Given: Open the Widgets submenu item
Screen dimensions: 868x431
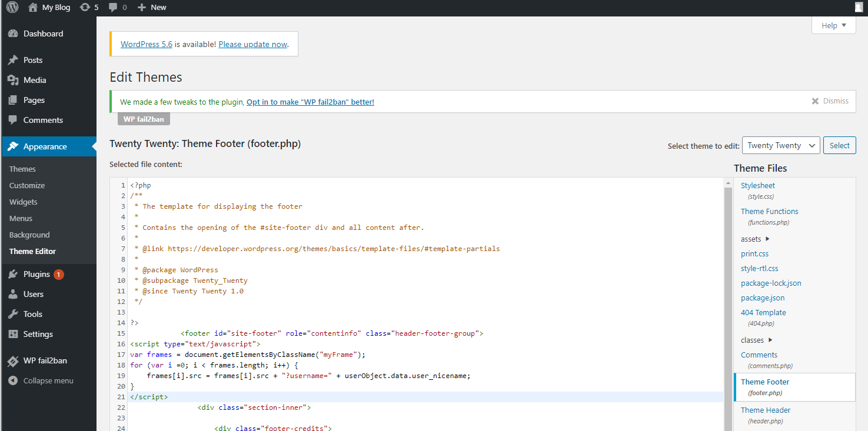Looking at the screenshot, I should click(x=24, y=202).
